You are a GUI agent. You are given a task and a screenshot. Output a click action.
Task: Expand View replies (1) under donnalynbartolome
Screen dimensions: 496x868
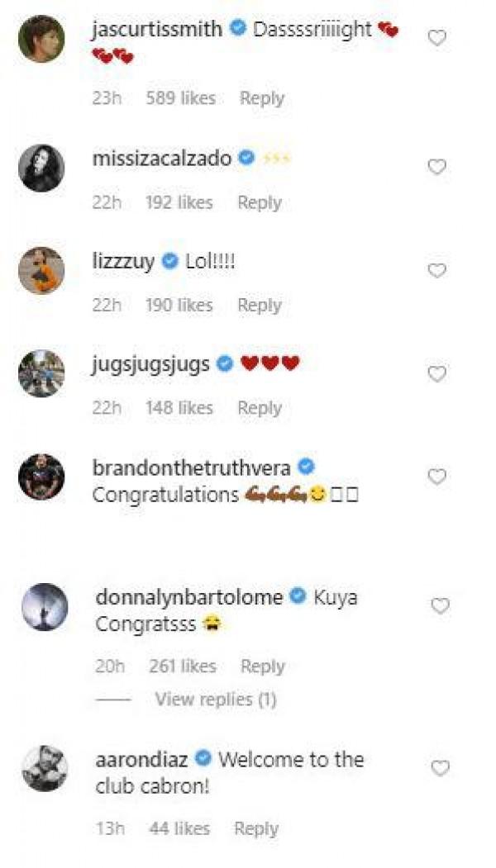tap(215, 700)
